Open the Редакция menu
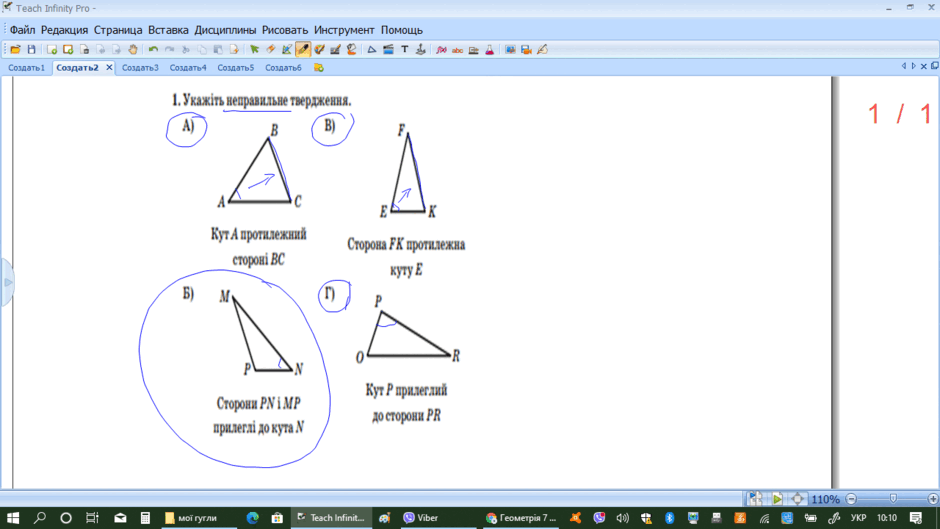 click(64, 30)
